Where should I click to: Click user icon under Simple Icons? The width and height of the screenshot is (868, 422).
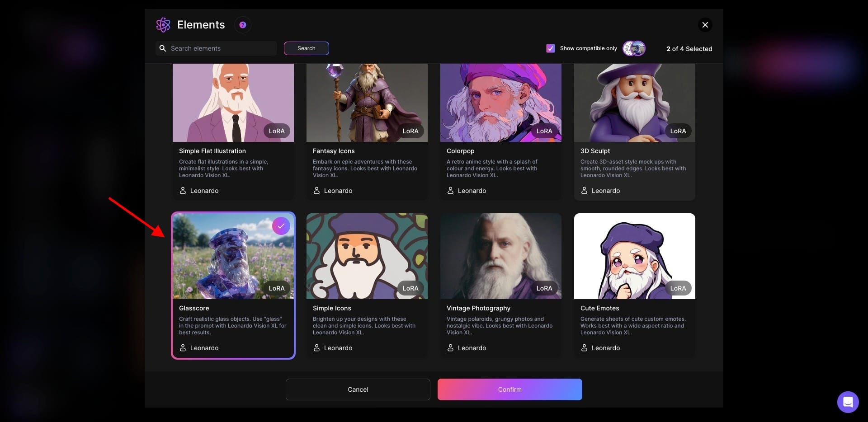tap(316, 348)
